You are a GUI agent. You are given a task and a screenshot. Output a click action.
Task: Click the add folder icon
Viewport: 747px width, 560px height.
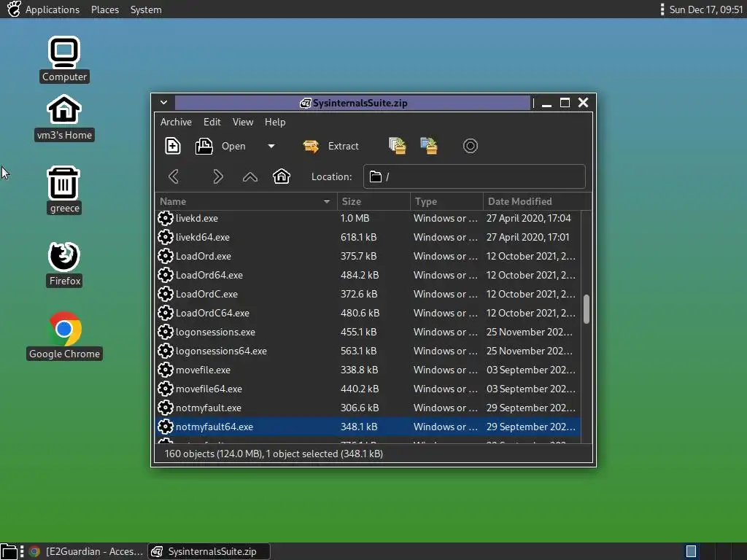[429, 146]
